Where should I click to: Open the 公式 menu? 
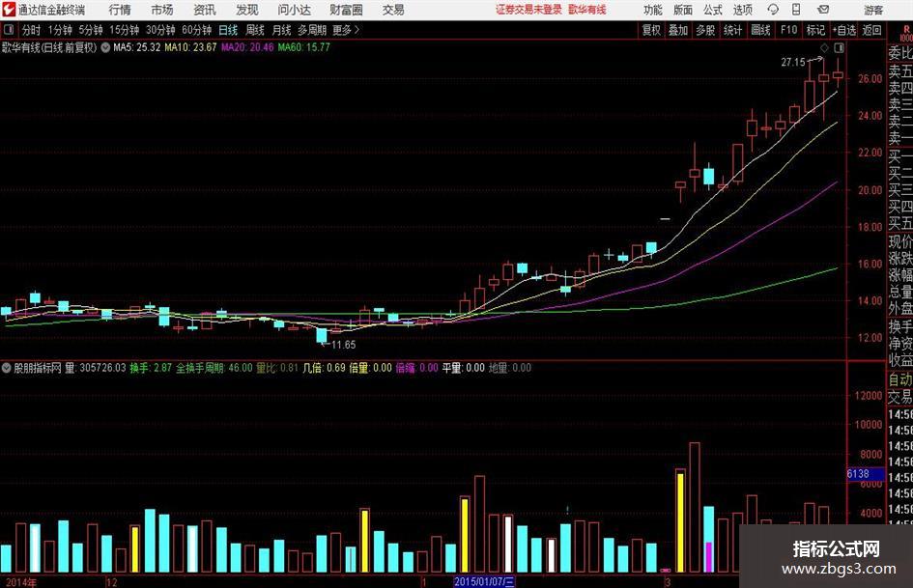point(713,10)
